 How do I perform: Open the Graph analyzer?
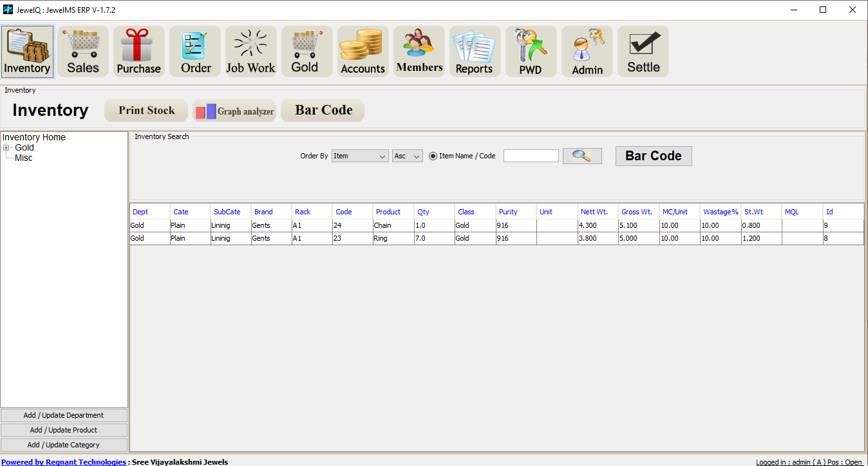click(x=234, y=111)
